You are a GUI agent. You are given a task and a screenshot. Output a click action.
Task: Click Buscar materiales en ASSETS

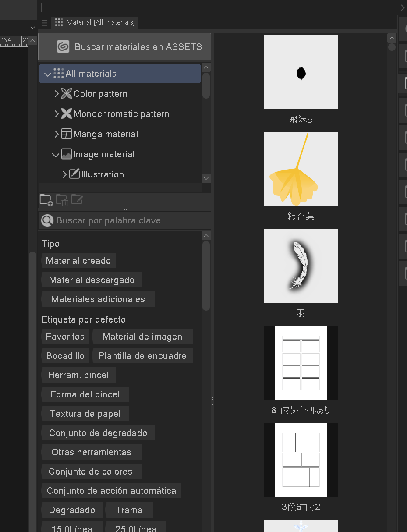pos(124,46)
